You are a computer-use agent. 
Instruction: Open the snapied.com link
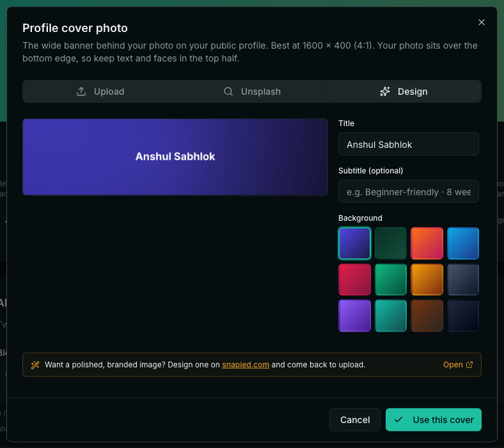tap(246, 365)
